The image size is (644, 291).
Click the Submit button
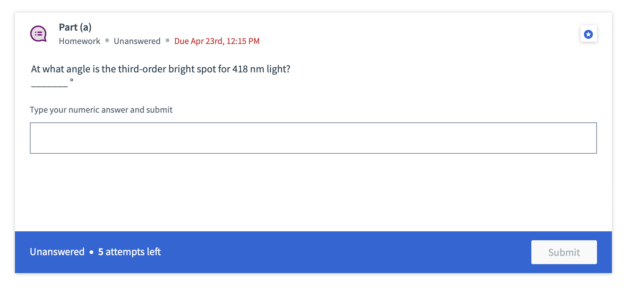(564, 252)
